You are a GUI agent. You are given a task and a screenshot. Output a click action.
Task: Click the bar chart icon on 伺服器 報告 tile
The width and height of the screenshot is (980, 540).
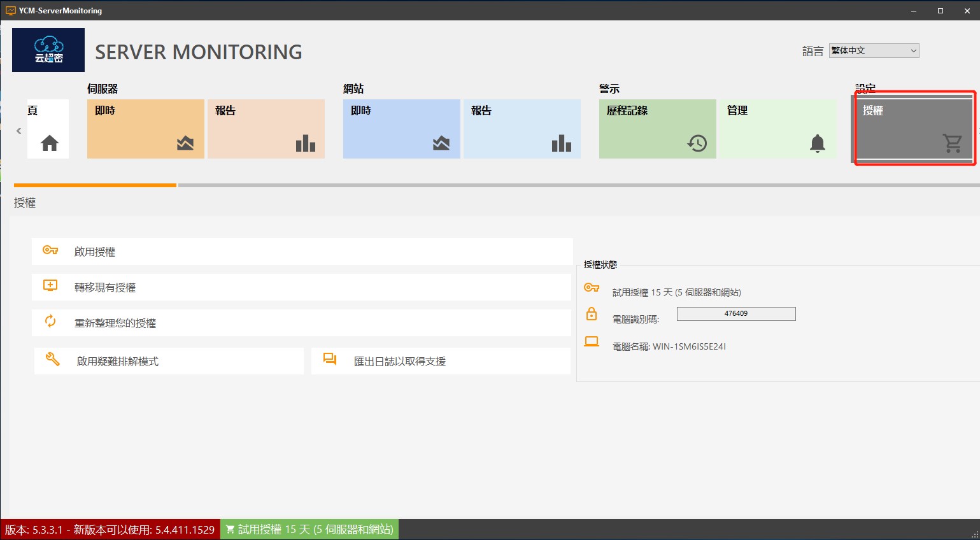tap(306, 143)
